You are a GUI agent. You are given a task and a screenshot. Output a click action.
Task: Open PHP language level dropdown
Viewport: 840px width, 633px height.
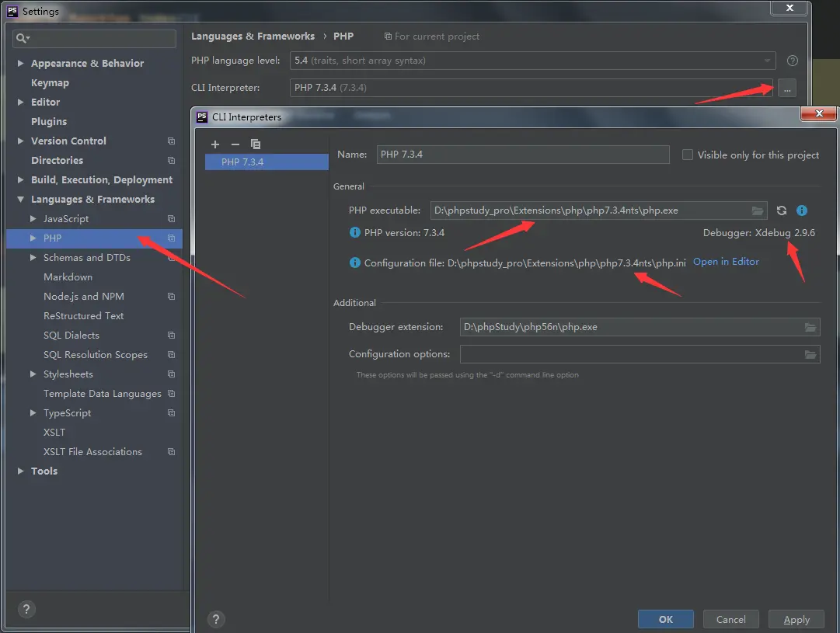[x=533, y=61]
